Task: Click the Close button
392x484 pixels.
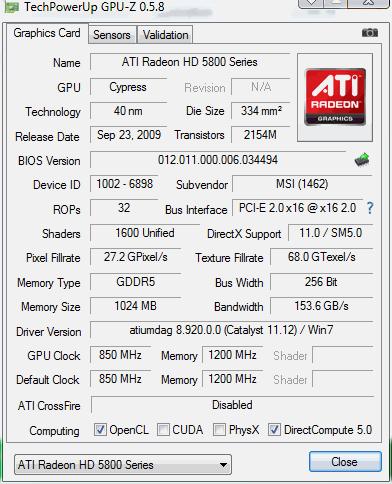Action: 345,462
